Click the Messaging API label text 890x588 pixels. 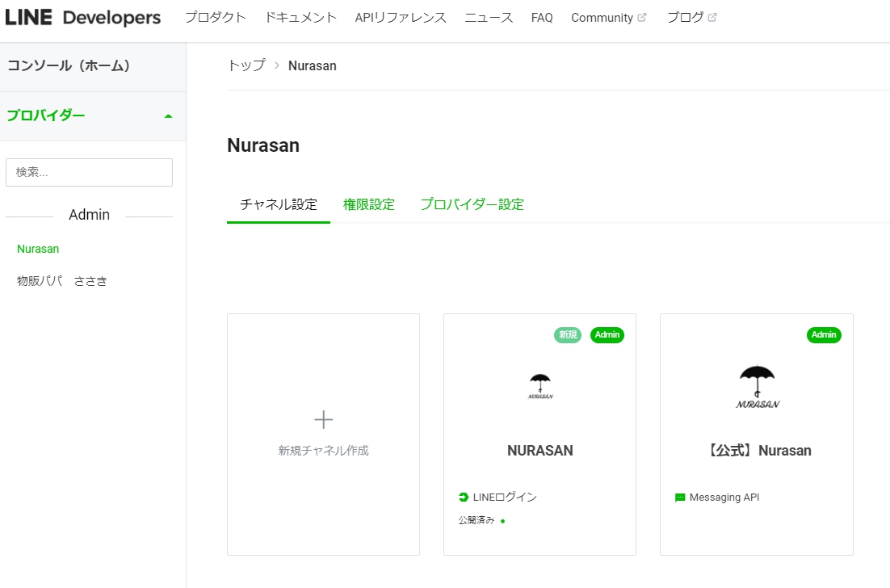tap(724, 498)
